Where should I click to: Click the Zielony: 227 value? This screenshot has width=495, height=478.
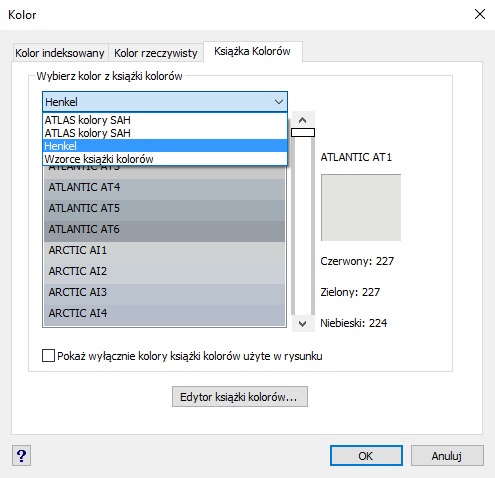click(350, 292)
